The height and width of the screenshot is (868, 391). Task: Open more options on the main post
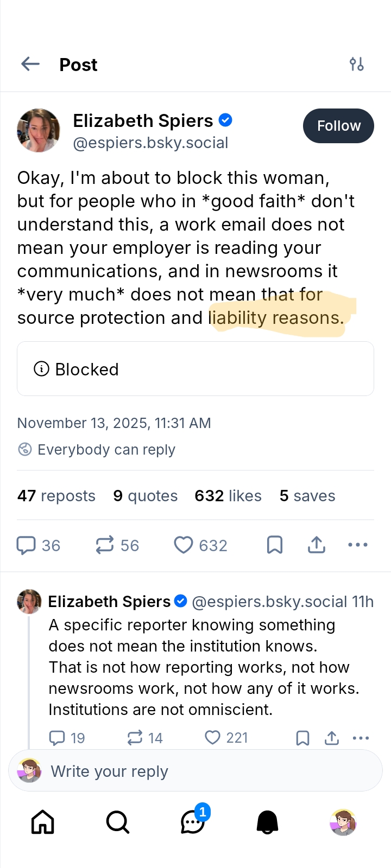[x=358, y=545]
